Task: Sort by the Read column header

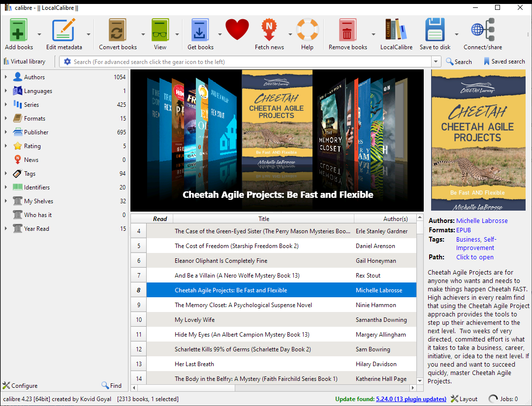Action: point(160,219)
